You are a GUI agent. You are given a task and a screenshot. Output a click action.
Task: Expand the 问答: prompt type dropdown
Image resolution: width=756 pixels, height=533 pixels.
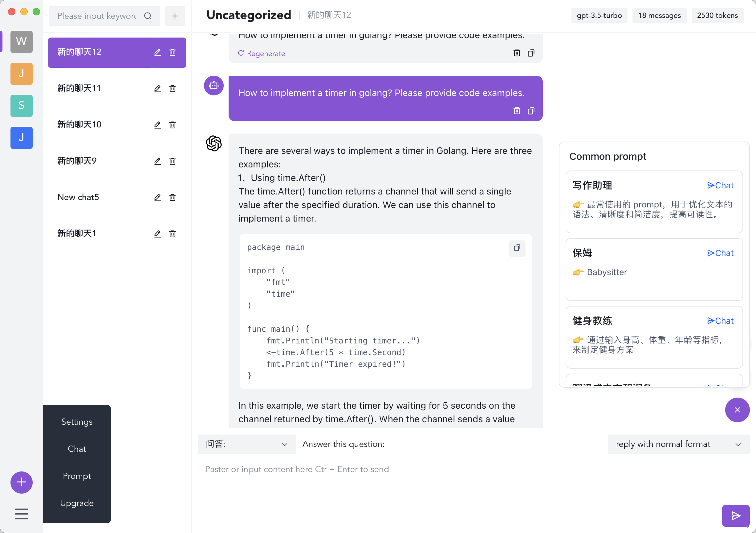pyautogui.click(x=247, y=444)
